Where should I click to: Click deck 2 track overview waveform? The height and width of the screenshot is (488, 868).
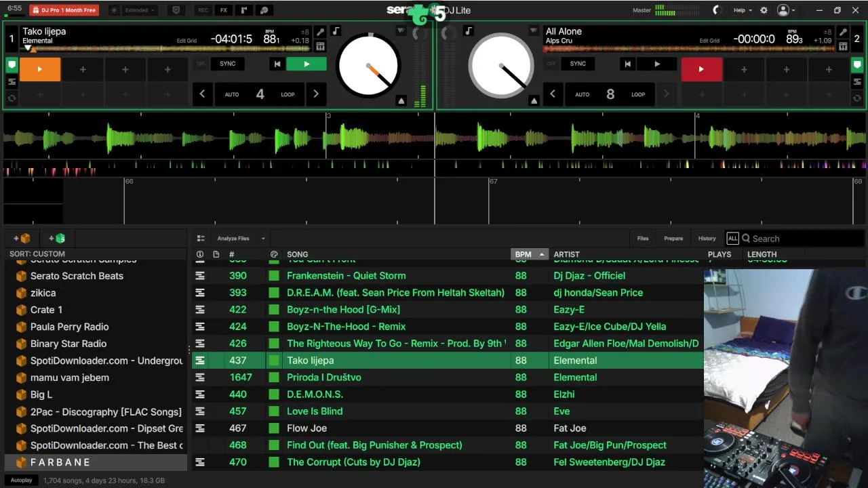688,49
